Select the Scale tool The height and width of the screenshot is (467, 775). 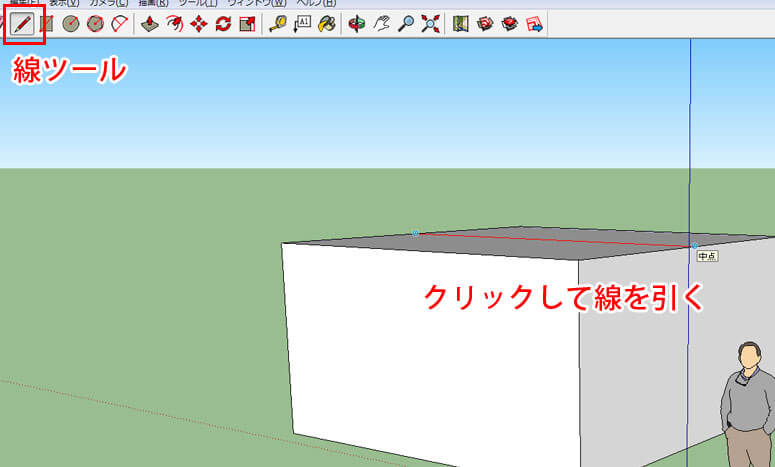[247, 24]
